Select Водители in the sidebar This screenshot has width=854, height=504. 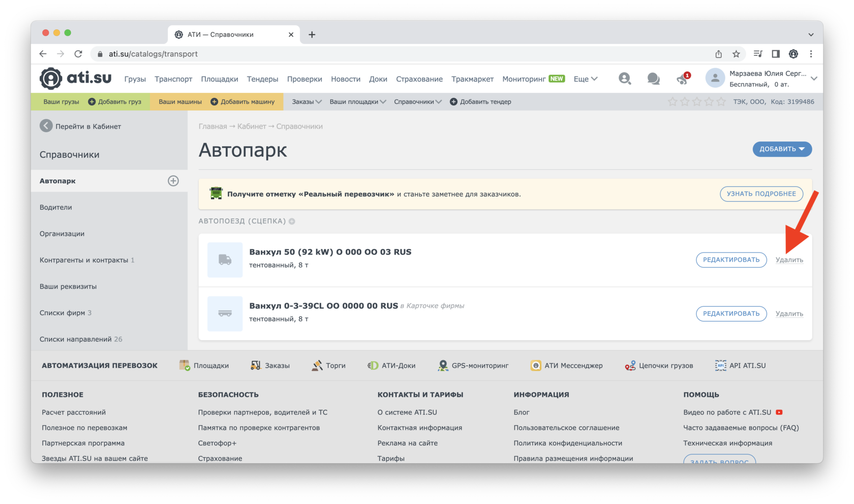(56, 207)
